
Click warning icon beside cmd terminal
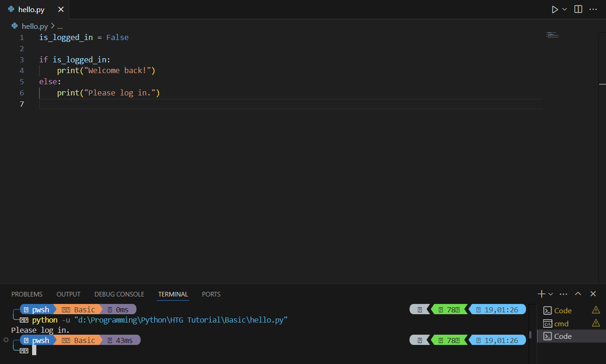coord(596,323)
